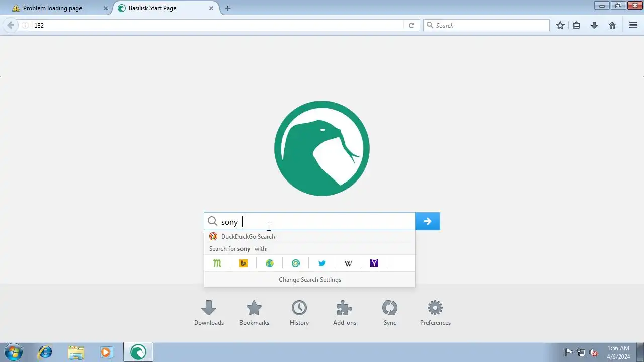Click the muted volume tray icon
Viewport: 644px width, 362px height.
[x=594, y=352]
